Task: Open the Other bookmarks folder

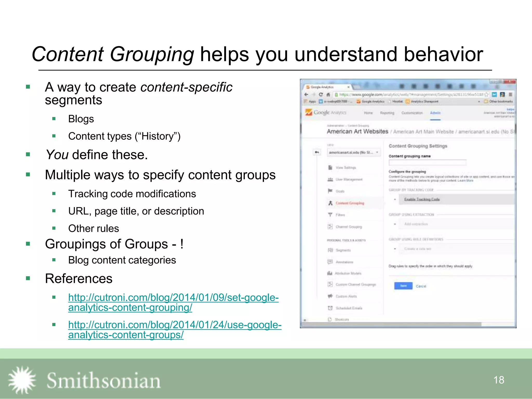Action: (x=498, y=101)
